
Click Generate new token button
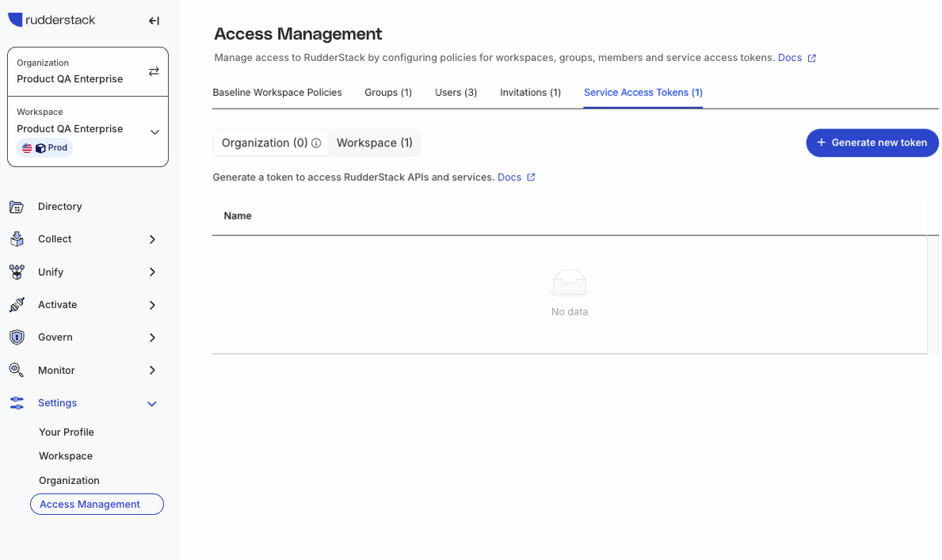click(872, 143)
